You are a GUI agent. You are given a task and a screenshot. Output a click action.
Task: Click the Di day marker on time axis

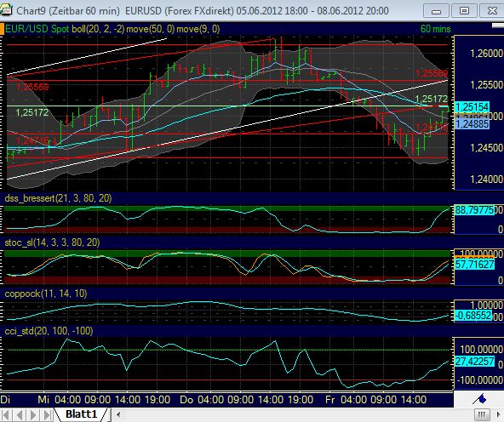pos(5,400)
